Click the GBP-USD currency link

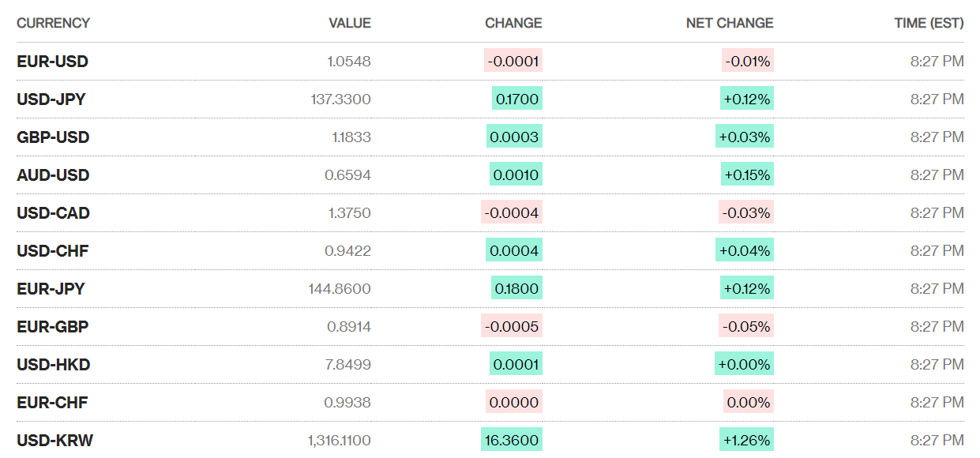coord(53,137)
